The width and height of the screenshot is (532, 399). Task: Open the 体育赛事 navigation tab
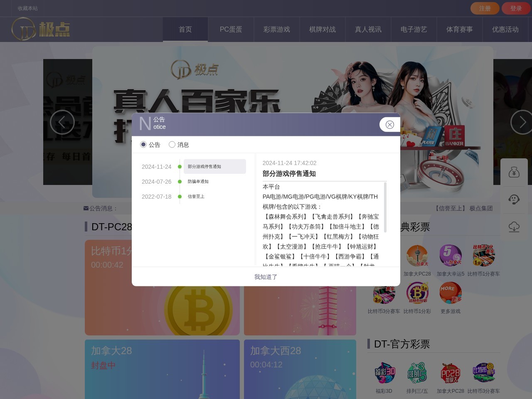tap(460, 30)
